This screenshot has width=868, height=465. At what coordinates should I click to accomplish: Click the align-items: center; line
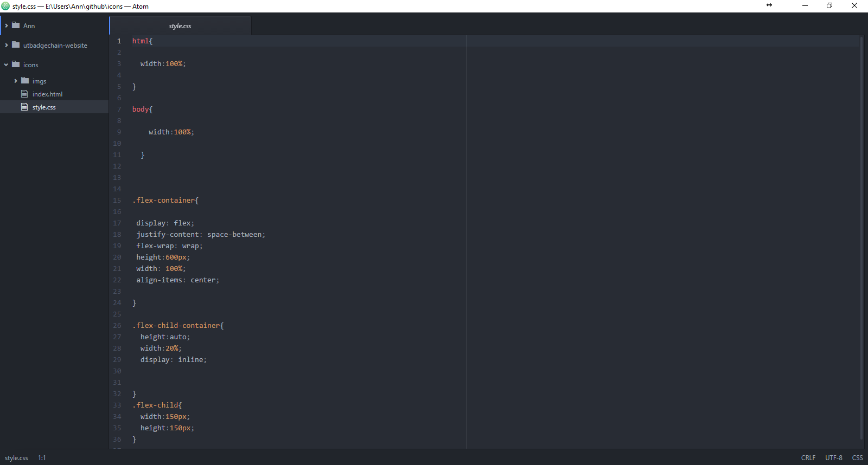click(178, 280)
